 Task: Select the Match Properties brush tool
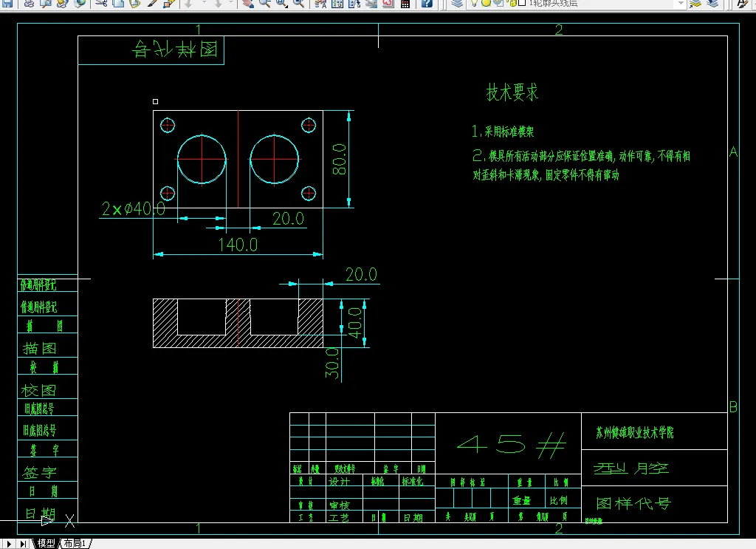tap(152, 4)
